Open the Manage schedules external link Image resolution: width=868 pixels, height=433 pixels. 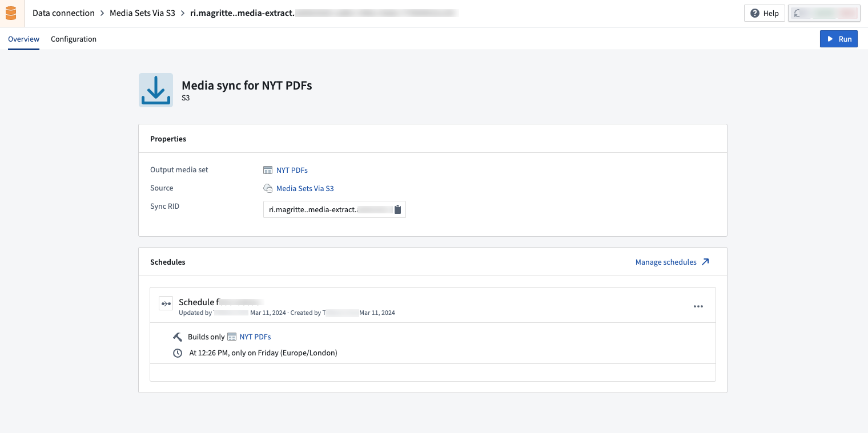672,262
